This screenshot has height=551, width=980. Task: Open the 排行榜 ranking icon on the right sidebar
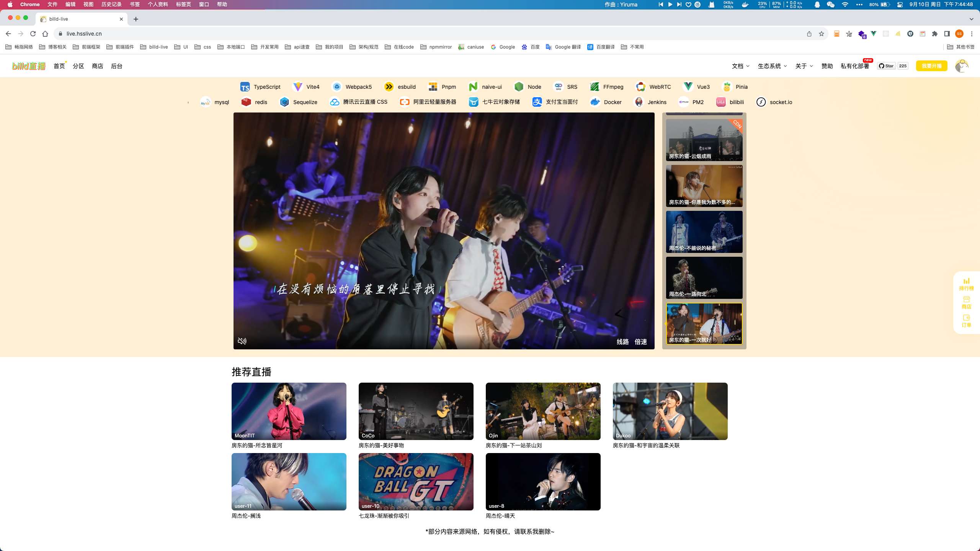coord(966,284)
